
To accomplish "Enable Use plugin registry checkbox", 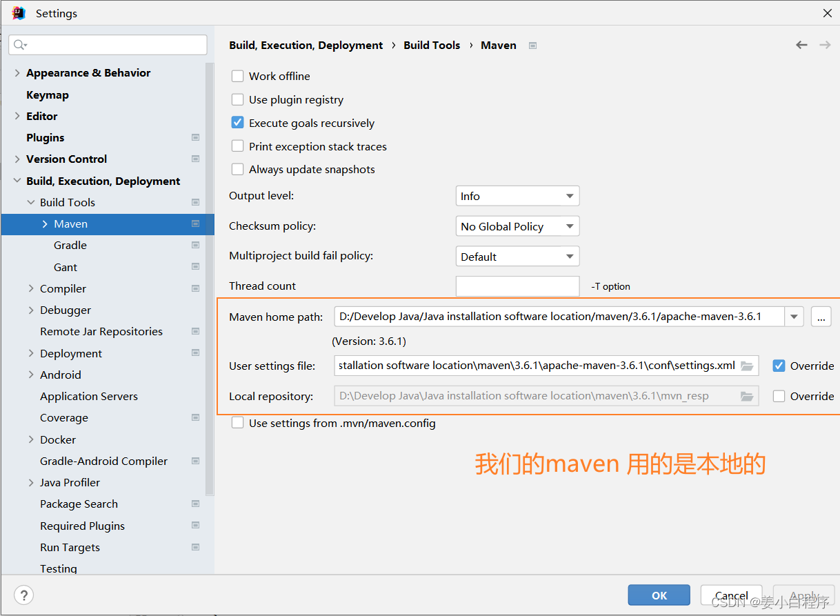I will [x=237, y=99].
